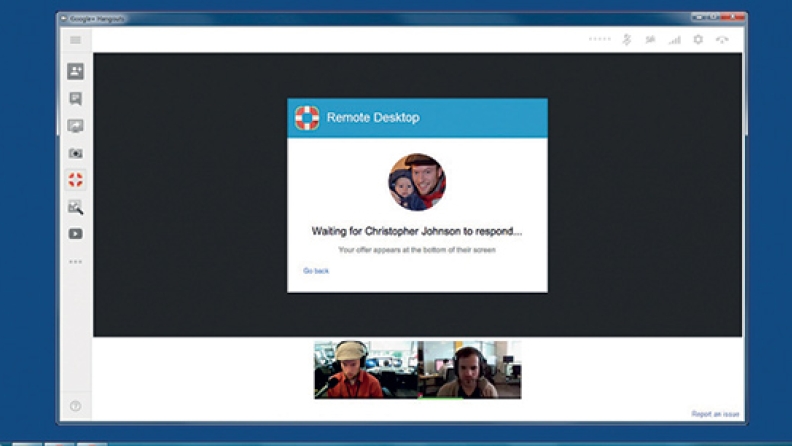Open the image search sidebar app icon
This screenshot has width=792, height=446.
pyautogui.click(x=76, y=207)
